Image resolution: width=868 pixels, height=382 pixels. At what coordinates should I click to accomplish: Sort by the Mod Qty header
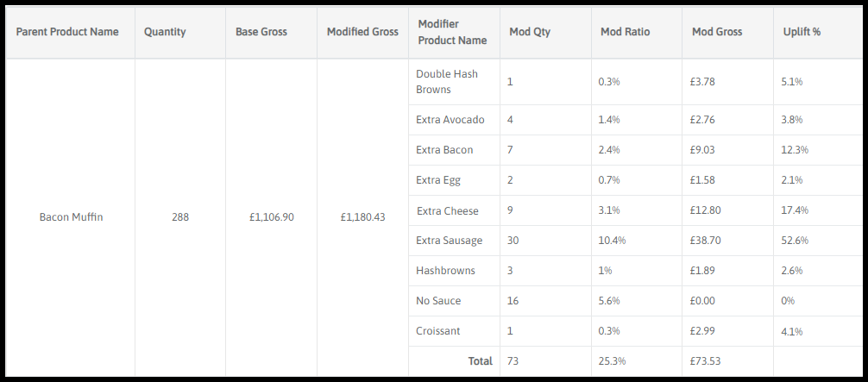pyautogui.click(x=530, y=32)
